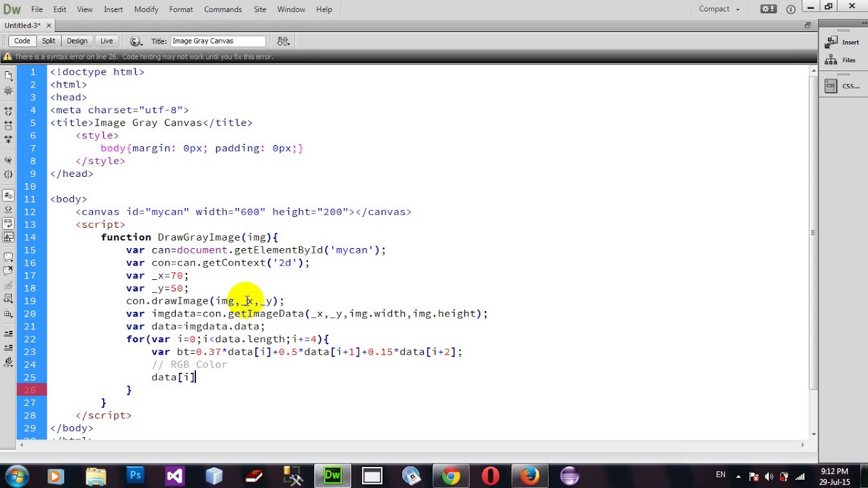
Task: Toggle Syntax Error Alerts in info bar
Action: click(x=8, y=237)
